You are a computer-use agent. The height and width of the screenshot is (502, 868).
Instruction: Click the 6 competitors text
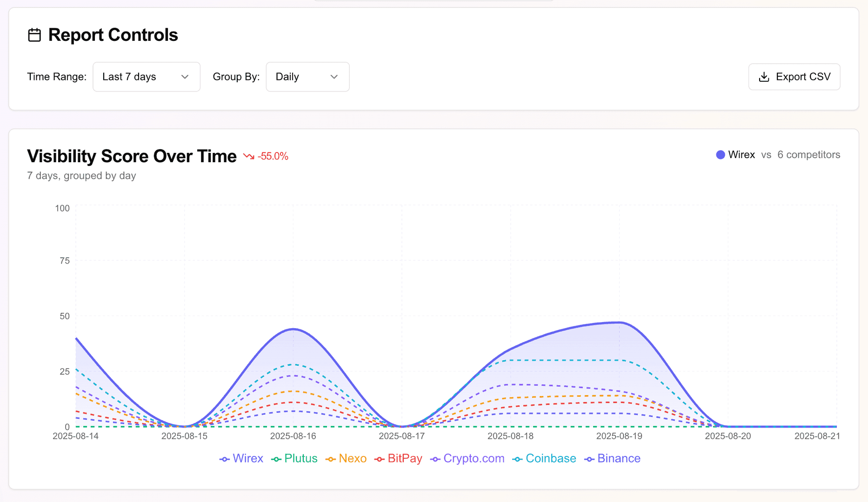click(x=808, y=155)
